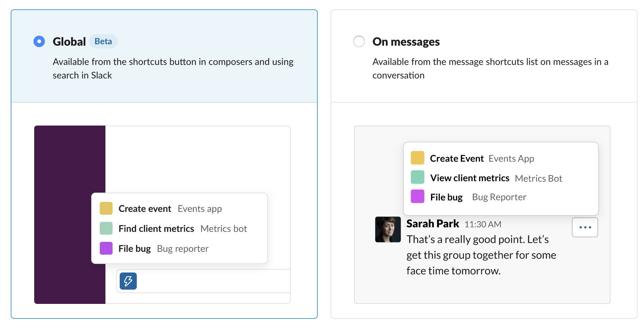Open the three-dots message actions button

585,227
